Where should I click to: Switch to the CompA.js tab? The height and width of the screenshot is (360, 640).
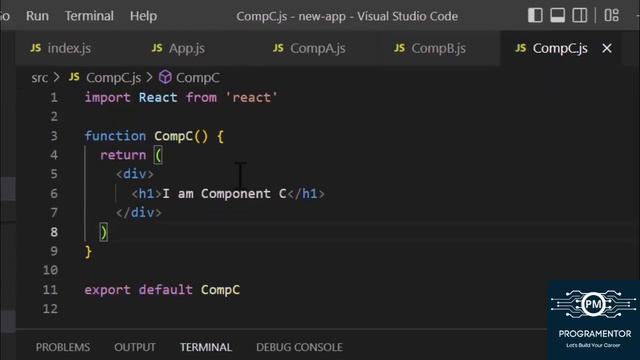[x=318, y=48]
